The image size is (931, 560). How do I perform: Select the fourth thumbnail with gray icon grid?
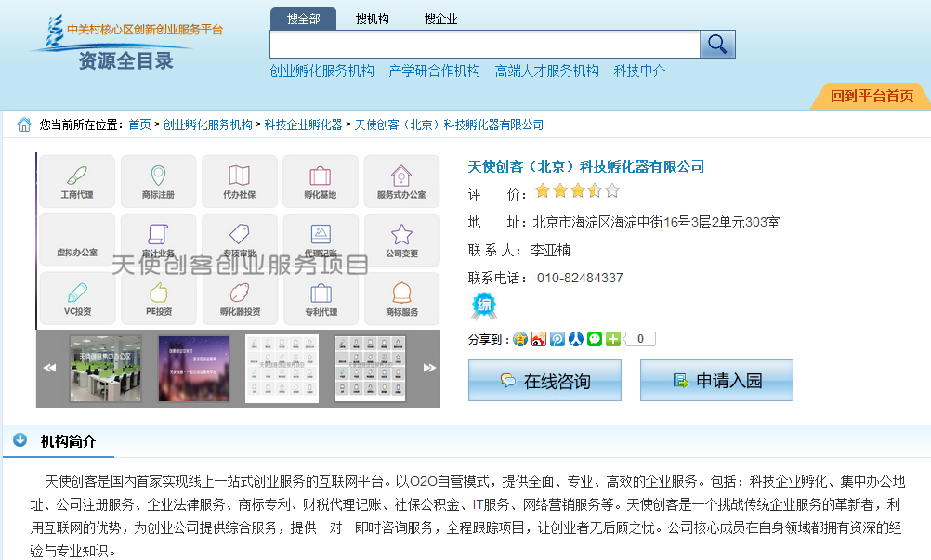click(370, 369)
